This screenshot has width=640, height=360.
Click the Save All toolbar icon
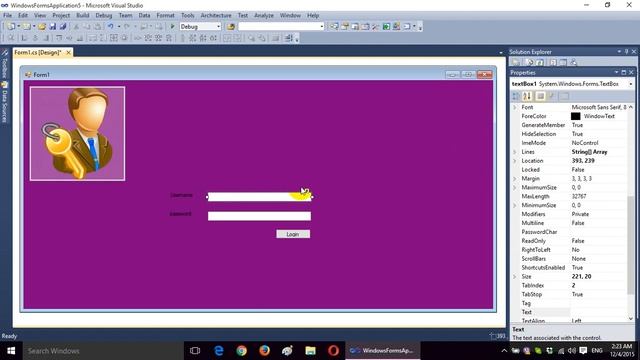[63, 27]
